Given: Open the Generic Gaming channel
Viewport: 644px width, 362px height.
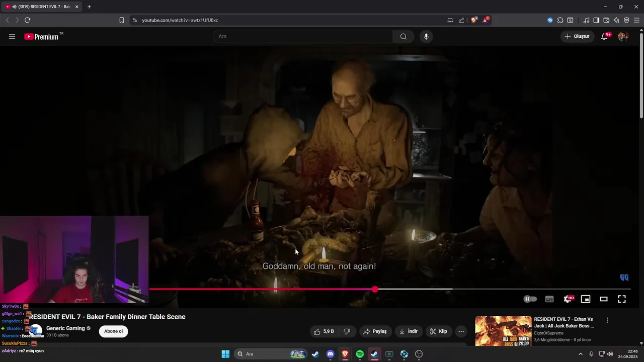Looking at the screenshot, I should (x=65, y=328).
